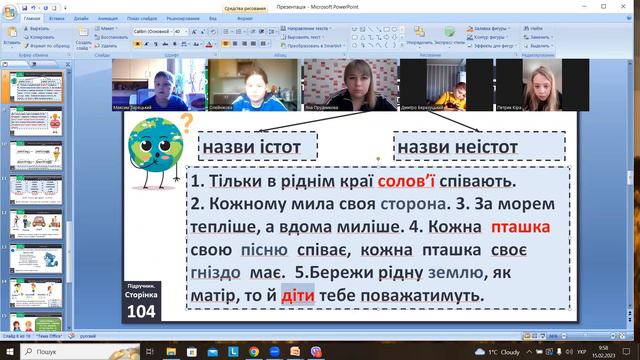The width and height of the screenshot is (640, 360).
Task: Reset slide with Восстановить
Action: click(111, 37)
